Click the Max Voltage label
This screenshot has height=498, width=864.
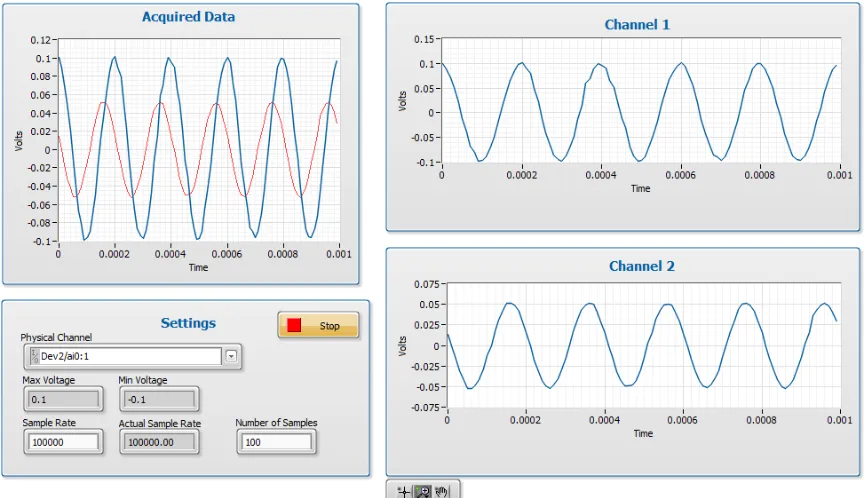coord(48,380)
